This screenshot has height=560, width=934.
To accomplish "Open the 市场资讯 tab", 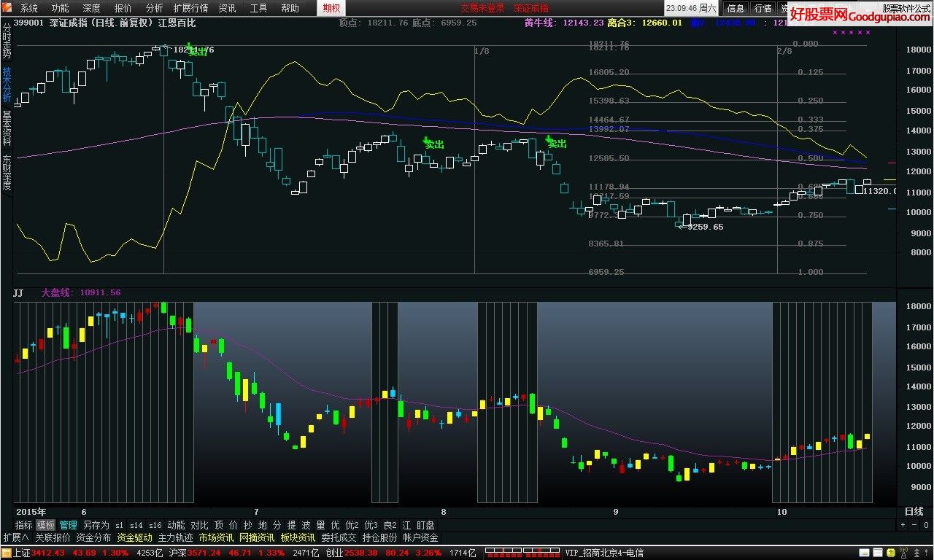I will click(216, 538).
